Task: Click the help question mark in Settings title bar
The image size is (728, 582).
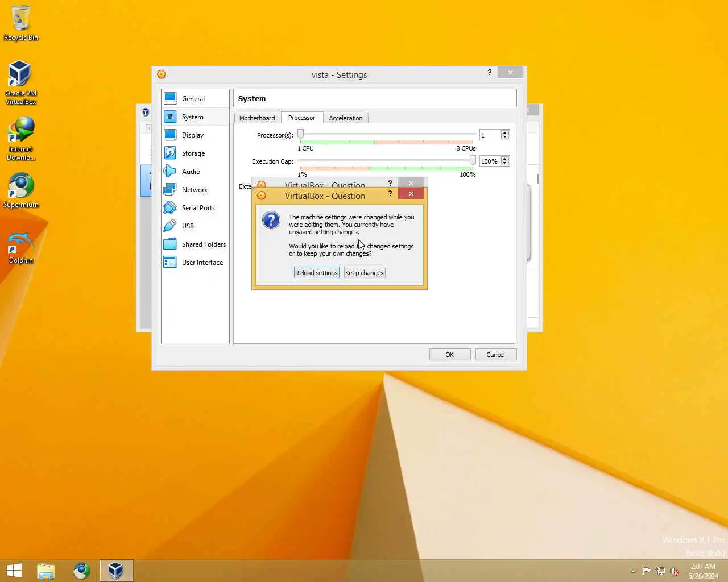Action: 489,72
